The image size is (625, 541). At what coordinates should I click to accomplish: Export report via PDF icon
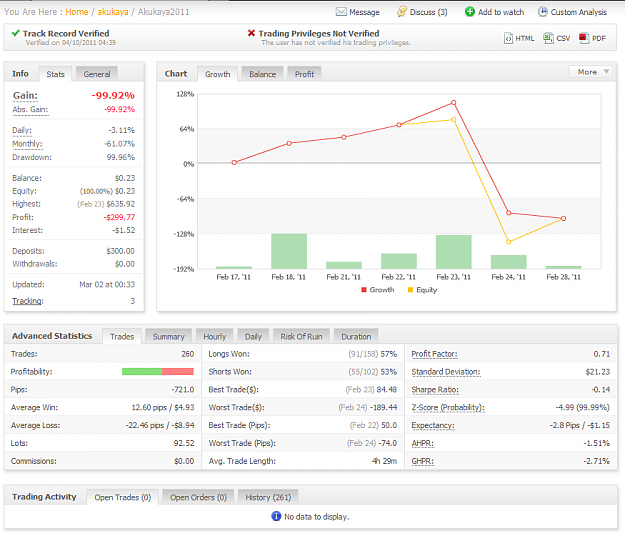tap(584, 38)
